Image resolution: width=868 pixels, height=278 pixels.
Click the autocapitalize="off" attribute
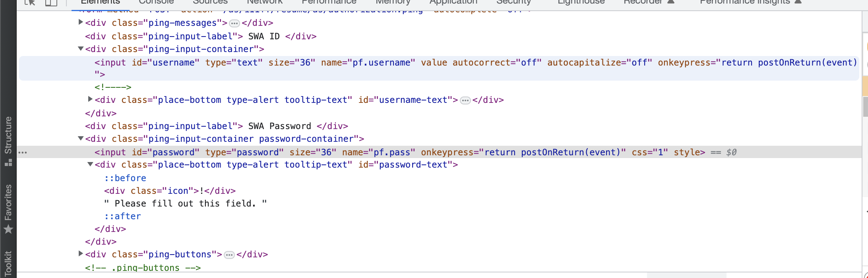click(600, 63)
